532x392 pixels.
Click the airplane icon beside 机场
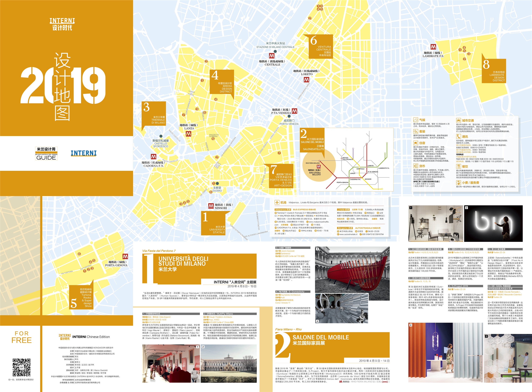coord(277,202)
